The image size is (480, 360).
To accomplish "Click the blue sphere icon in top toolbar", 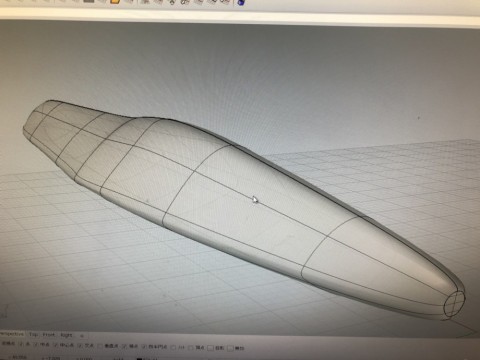I will tap(241, 2).
